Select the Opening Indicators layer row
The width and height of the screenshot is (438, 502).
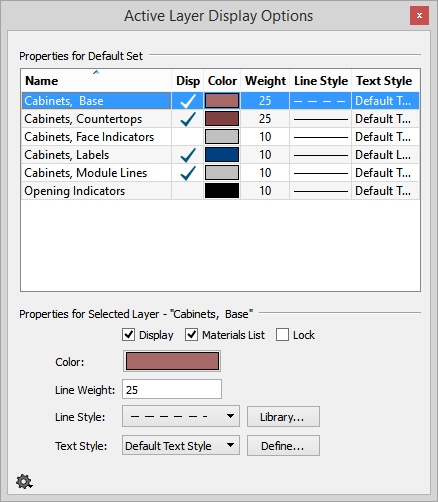click(x=220, y=191)
